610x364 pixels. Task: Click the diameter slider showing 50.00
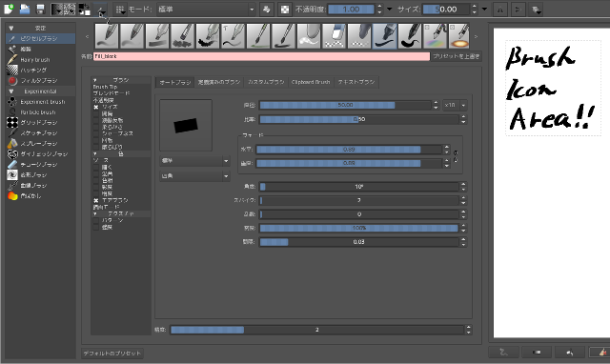345,105
